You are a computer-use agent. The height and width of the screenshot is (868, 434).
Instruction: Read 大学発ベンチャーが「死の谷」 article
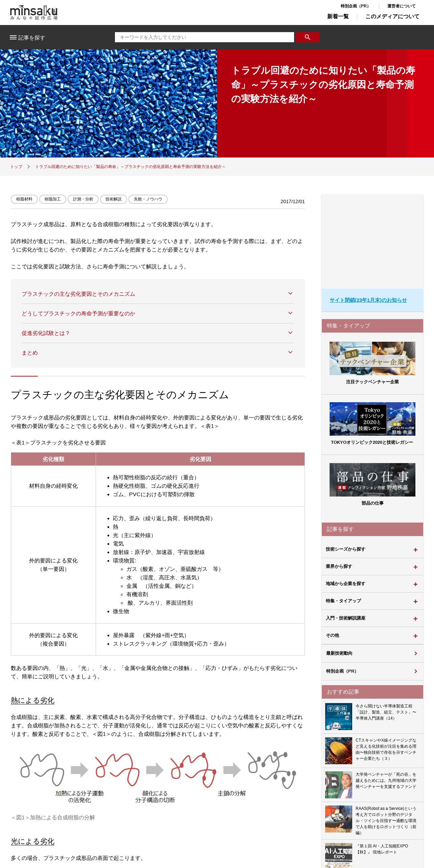(386, 780)
